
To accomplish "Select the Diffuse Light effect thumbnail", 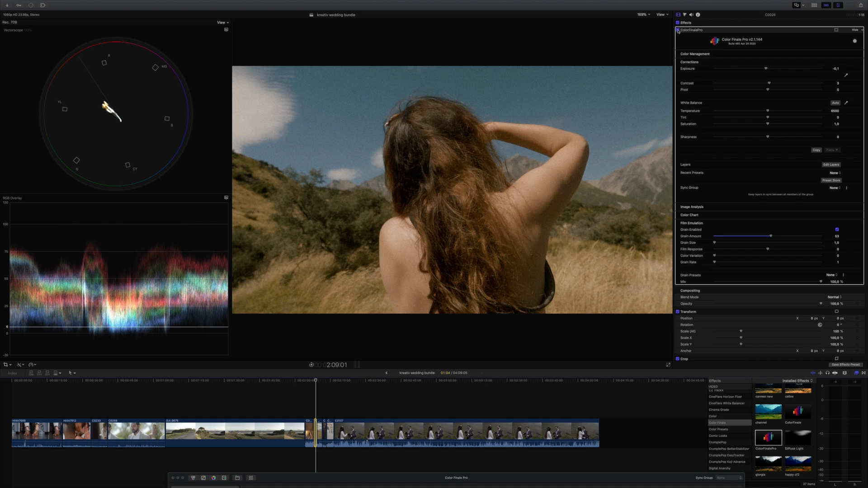I will 798,437.
